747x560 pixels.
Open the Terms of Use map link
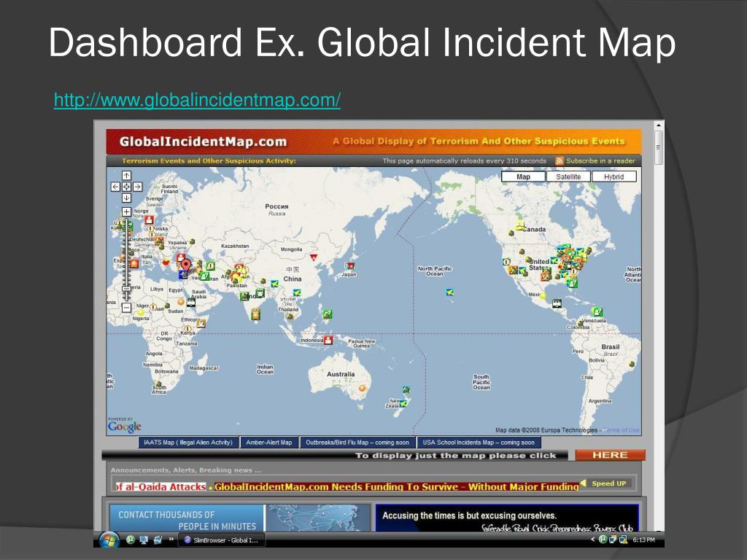(x=621, y=430)
